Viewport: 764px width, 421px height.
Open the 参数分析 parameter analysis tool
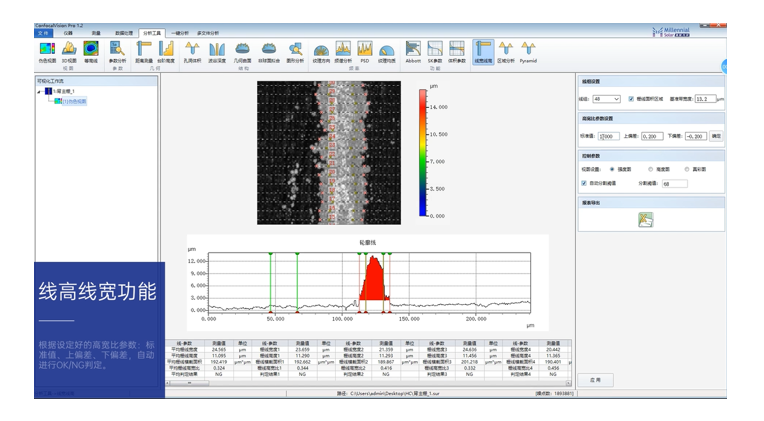[x=118, y=50]
